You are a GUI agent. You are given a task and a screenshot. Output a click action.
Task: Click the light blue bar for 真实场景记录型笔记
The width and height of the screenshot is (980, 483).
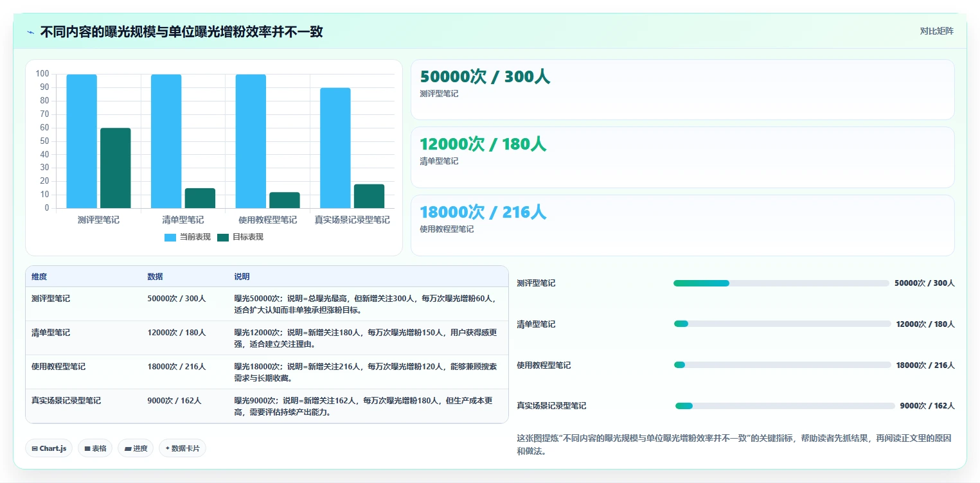click(335, 148)
